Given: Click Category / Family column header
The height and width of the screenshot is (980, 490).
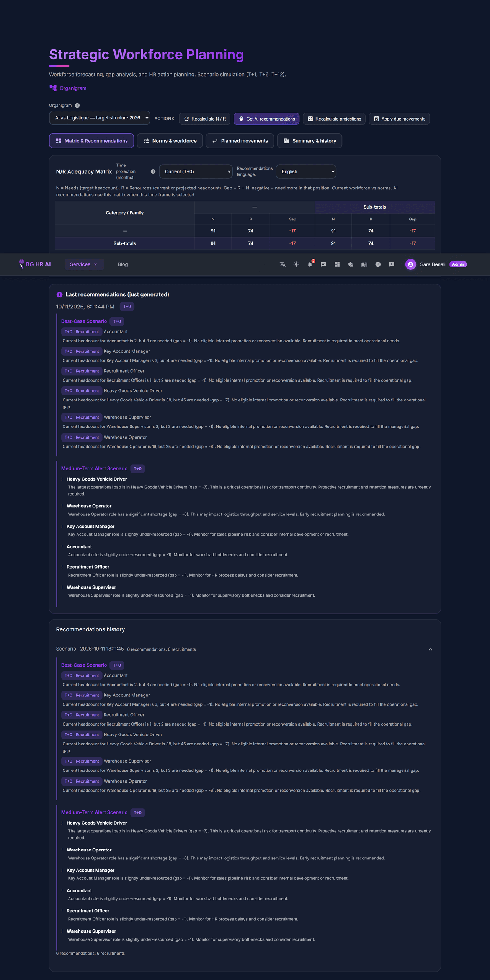Looking at the screenshot, I should [125, 213].
